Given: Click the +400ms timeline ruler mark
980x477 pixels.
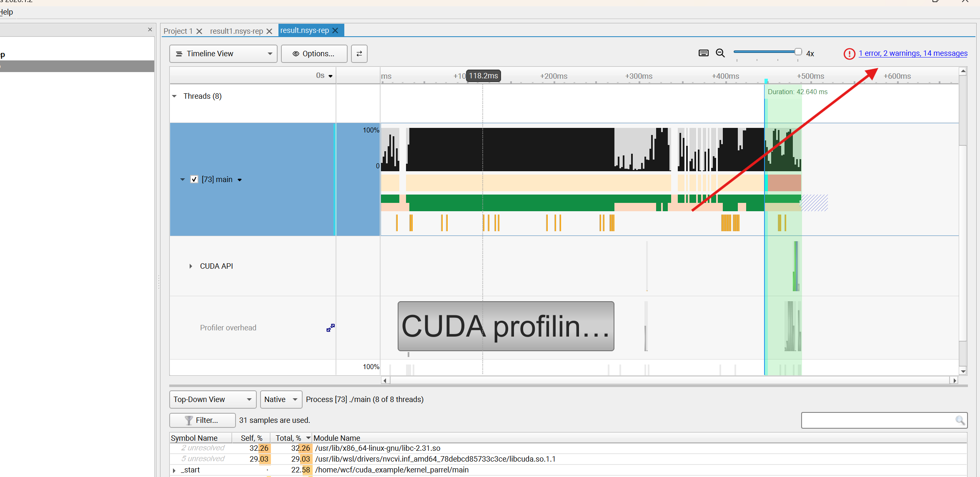Looking at the screenshot, I should tap(725, 76).
